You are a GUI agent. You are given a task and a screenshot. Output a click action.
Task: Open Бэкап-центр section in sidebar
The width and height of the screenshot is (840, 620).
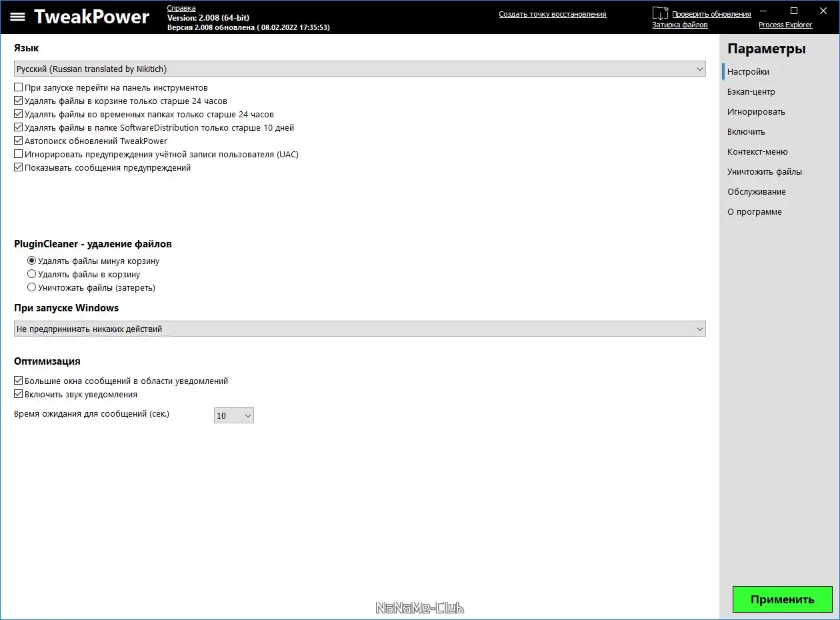click(751, 91)
